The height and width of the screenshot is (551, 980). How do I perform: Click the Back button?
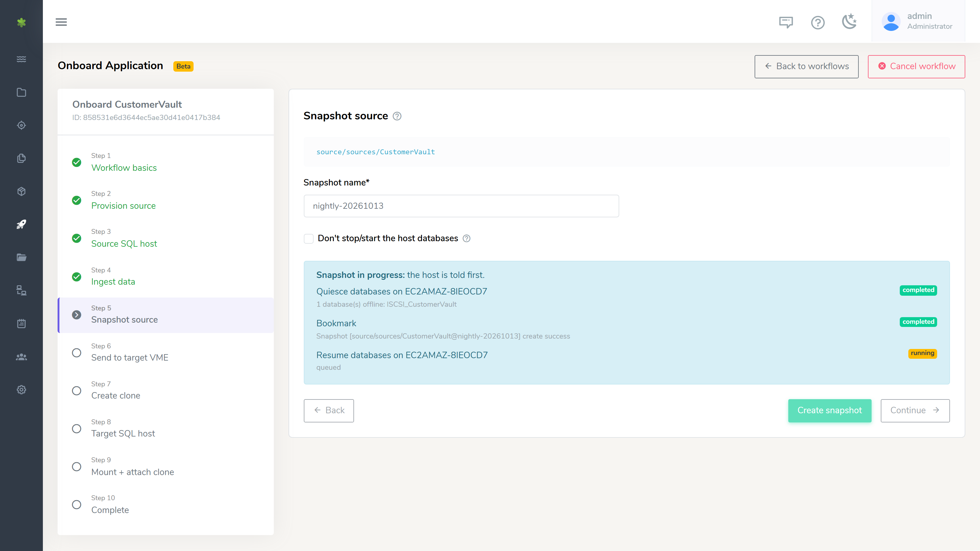pos(329,410)
